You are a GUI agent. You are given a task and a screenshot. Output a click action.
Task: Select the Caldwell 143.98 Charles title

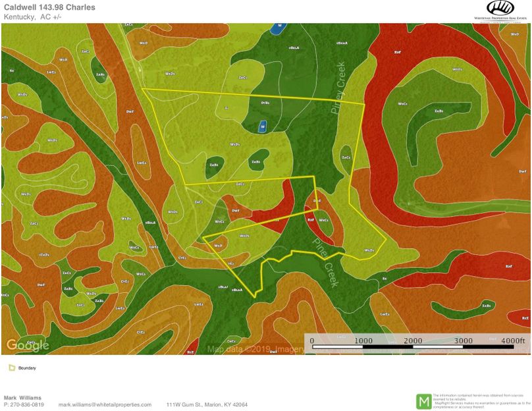coord(51,8)
